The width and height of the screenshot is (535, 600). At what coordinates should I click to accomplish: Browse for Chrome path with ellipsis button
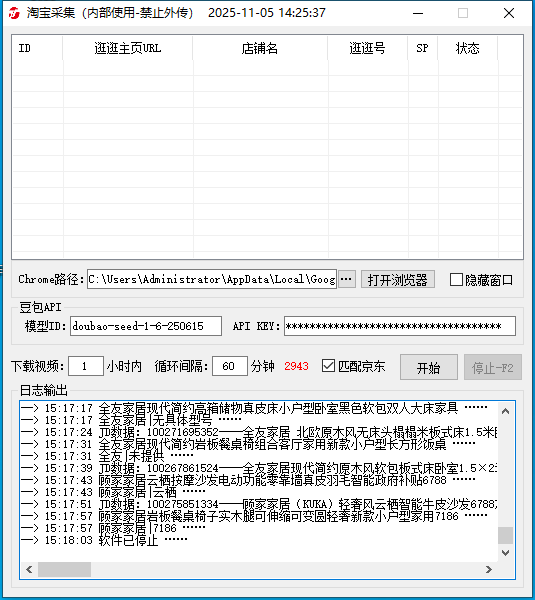pyautogui.click(x=347, y=279)
